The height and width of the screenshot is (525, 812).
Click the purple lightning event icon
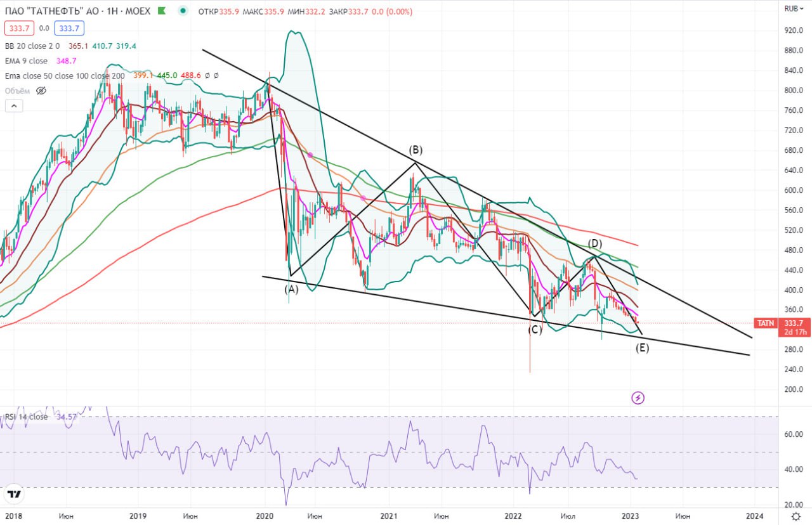(x=638, y=398)
